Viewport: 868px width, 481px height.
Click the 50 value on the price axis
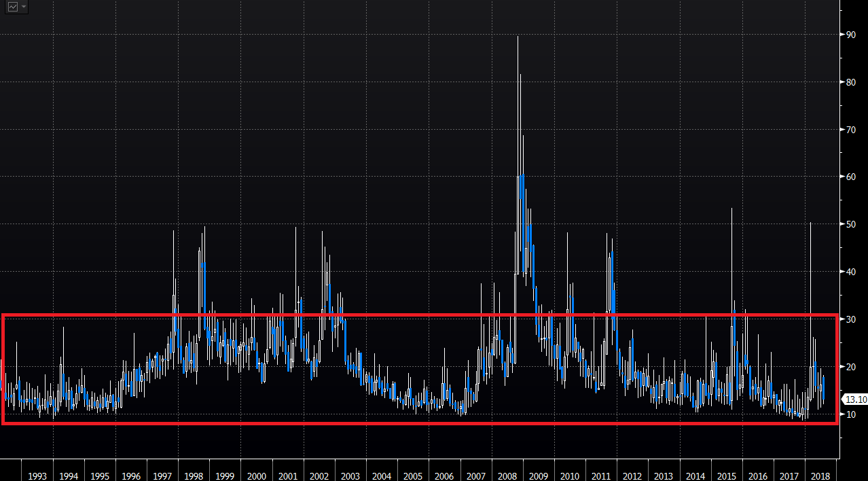[x=851, y=224]
